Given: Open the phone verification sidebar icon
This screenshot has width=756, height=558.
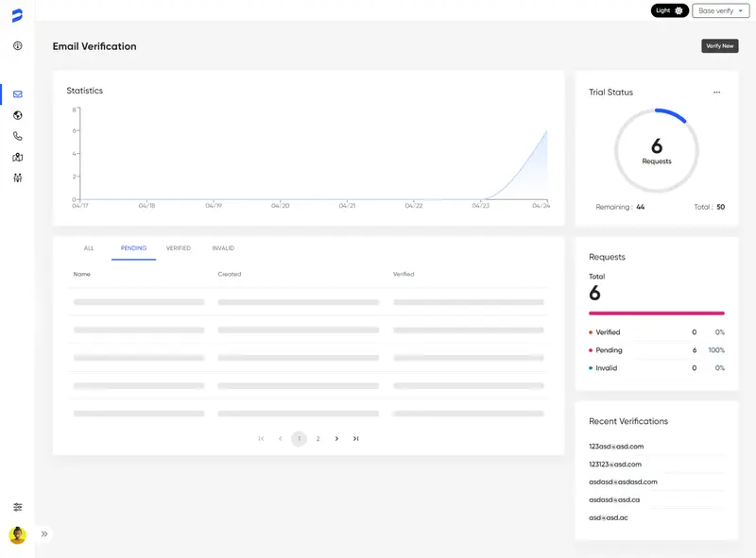Looking at the screenshot, I should [17, 136].
